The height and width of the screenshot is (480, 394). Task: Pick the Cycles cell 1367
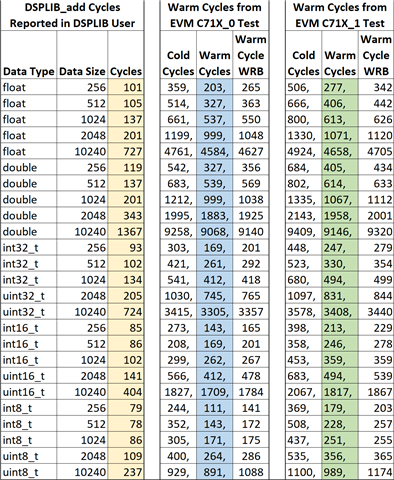click(x=126, y=232)
